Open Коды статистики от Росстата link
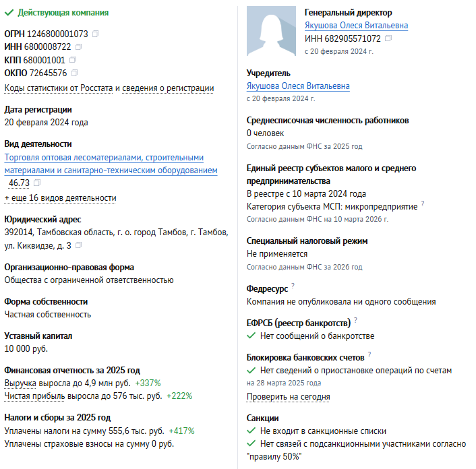 pos(59,88)
